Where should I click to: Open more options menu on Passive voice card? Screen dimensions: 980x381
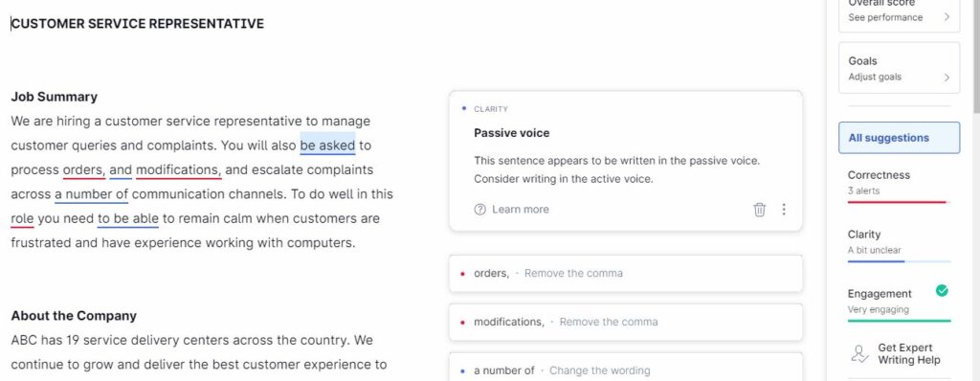(784, 210)
